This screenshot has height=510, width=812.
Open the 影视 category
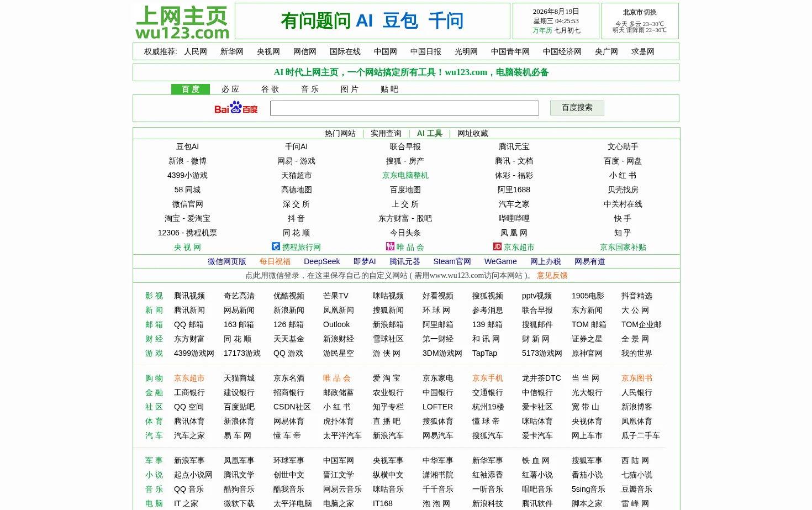tap(154, 296)
